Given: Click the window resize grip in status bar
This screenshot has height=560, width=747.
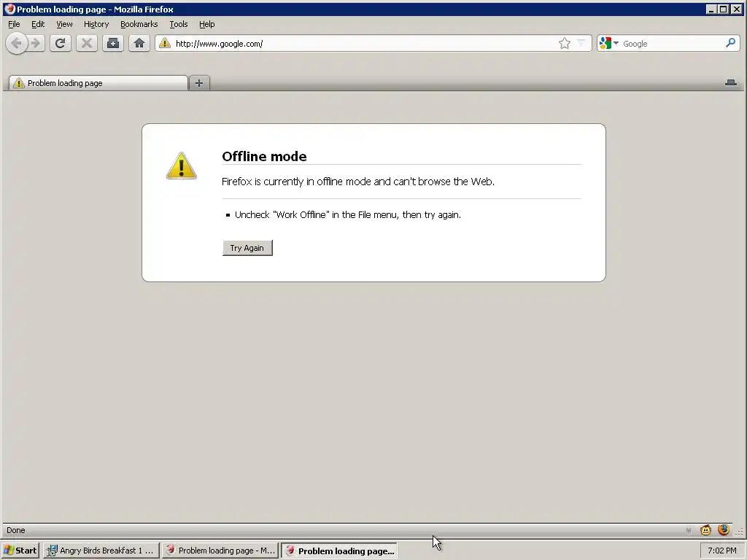Looking at the screenshot, I should tap(740, 532).
